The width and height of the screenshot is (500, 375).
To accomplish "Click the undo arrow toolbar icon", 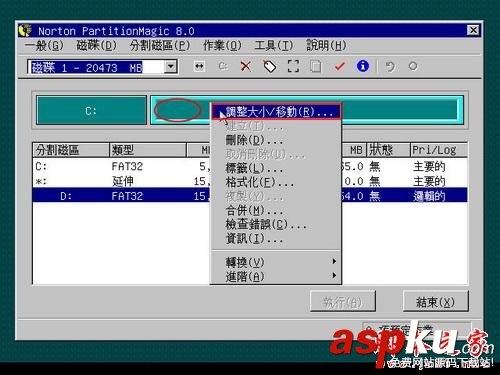I will [390, 66].
